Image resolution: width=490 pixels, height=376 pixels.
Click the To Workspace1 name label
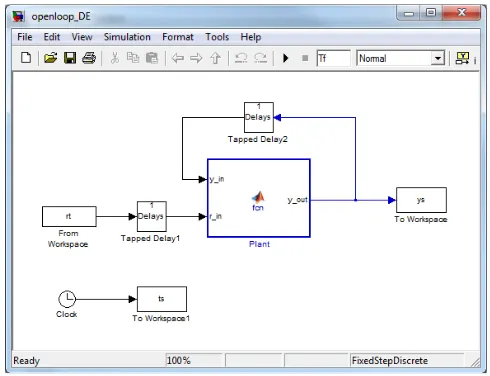[x=161, y=318]
